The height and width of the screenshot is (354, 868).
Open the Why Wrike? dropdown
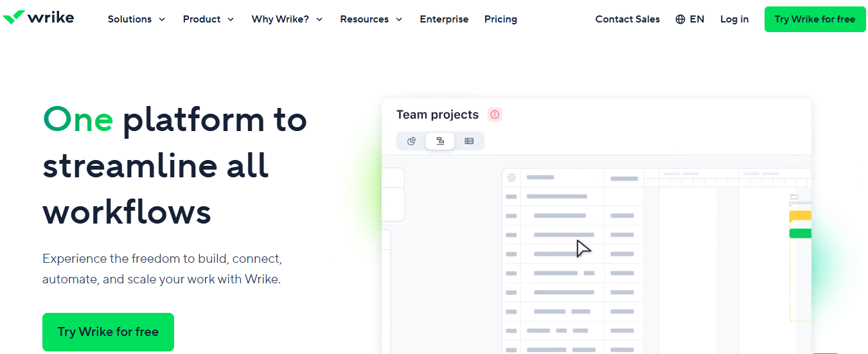point(287,19)
